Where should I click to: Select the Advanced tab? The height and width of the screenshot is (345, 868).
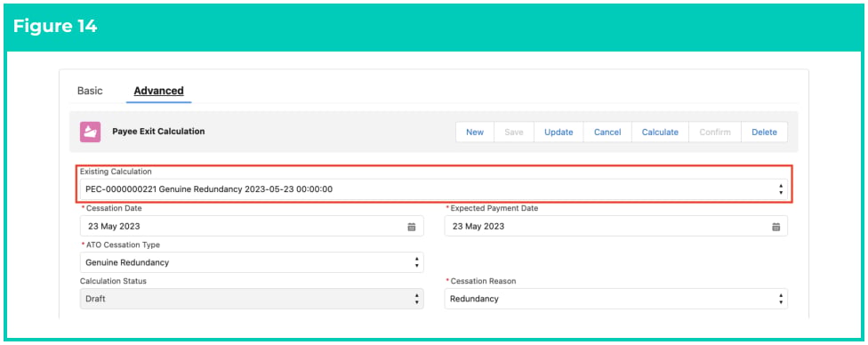[x=159, y=91]
